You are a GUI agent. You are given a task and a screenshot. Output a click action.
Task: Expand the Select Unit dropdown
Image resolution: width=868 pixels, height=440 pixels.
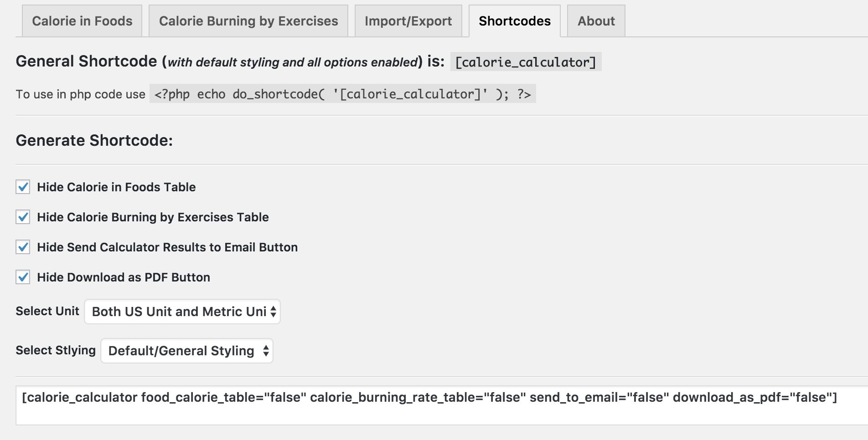182,312
